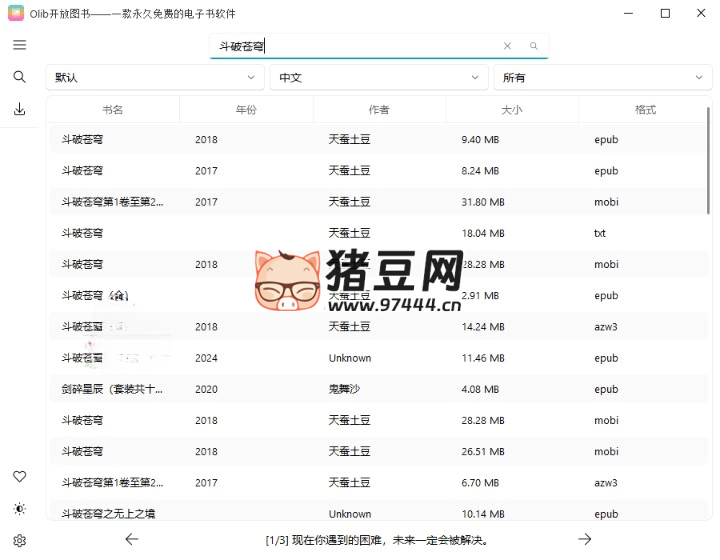Open the downloads page in sidebar

[x=19, y=109]
